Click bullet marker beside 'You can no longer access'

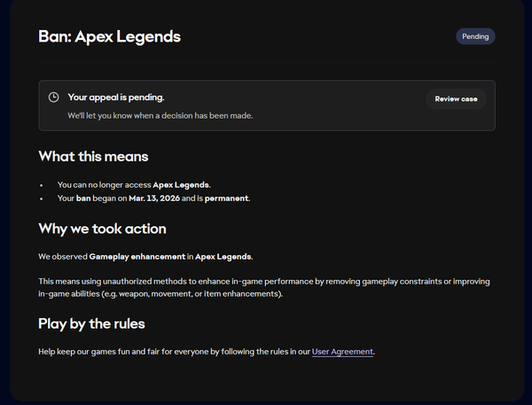coord(43,184)
